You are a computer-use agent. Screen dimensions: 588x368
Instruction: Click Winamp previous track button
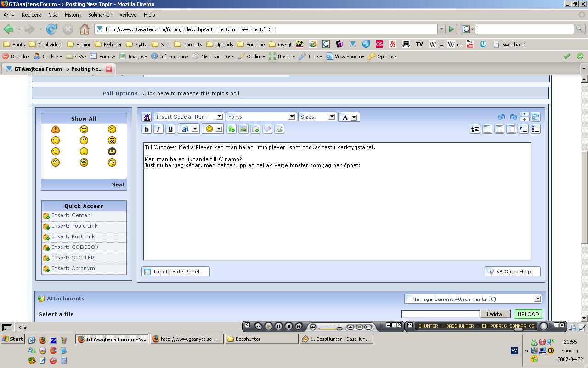258,326
